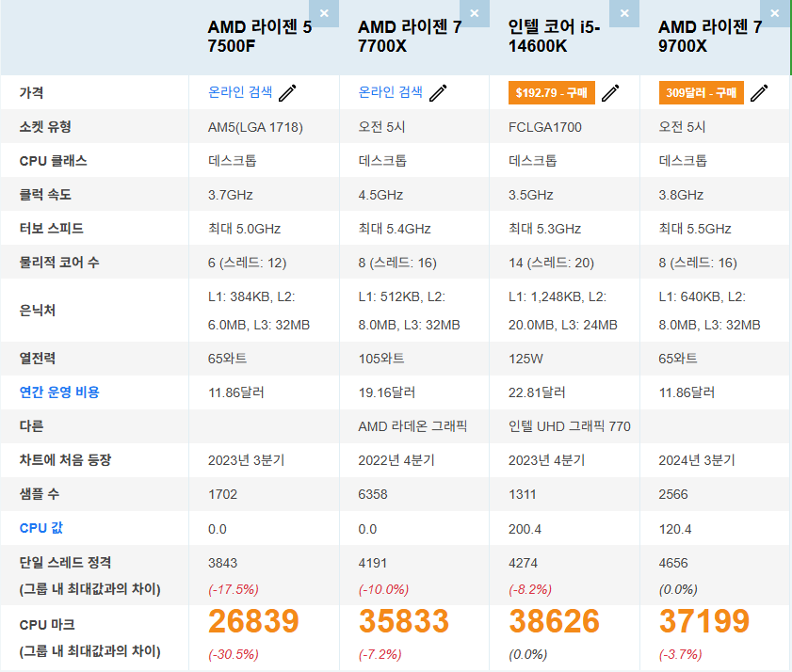Viewport: 792px width, 672px height.
Task: Click the 가격 row label
Action: (x=31, y=93)
